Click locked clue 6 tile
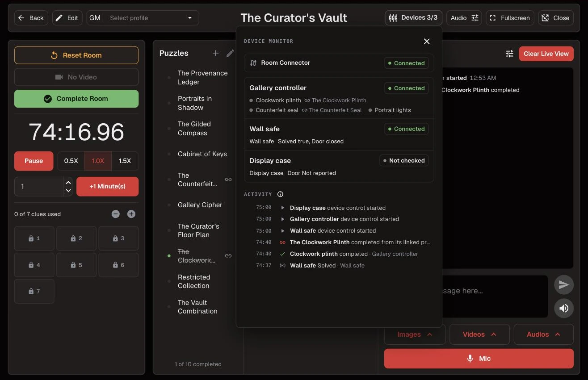Image resolution: width=588 pixels, height=380 pixels. [x=118, y=265]
